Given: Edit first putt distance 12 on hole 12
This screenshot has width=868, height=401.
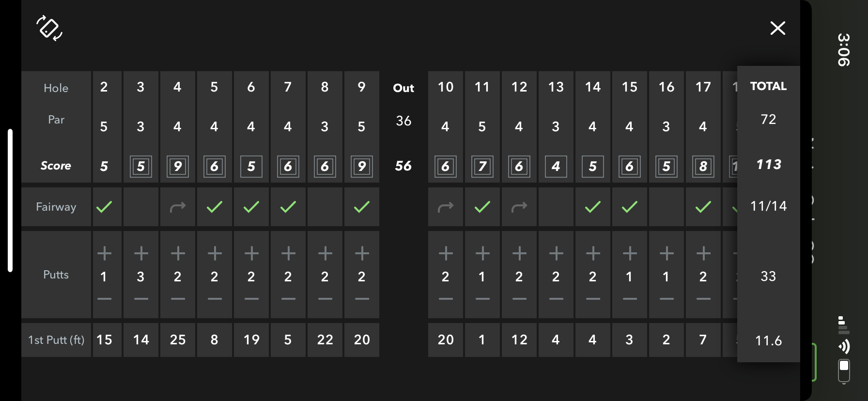Looking at the screenshot, I should 519,339.
